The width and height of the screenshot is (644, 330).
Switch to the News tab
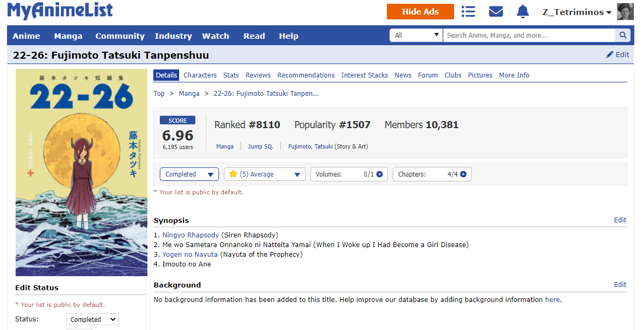click(x=403, y=75)
